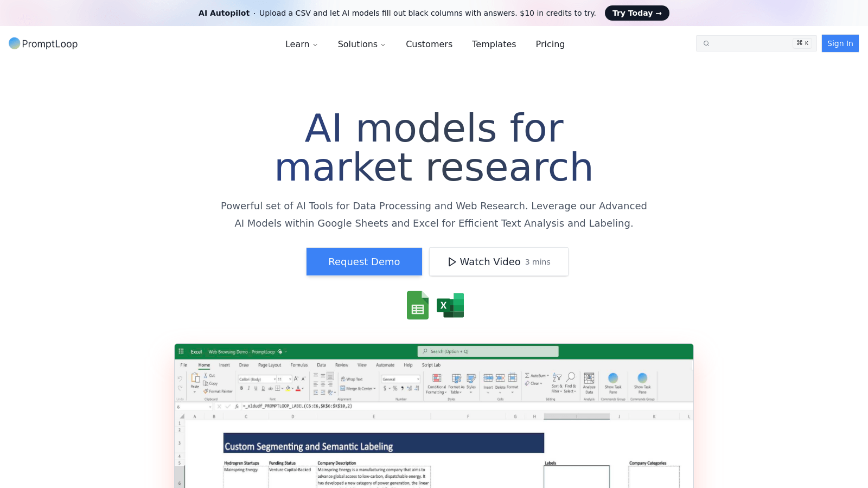Open the Styles dropdown in Excel ribbon

(471, 392)
